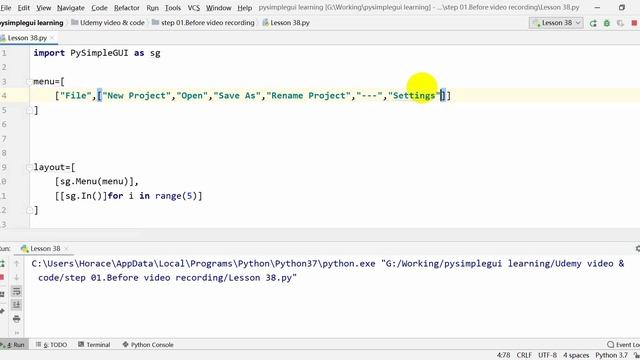This screenshot has width=640, height=360.
Task: Close the Lesson 38 run tab
Action: point(66,249)
